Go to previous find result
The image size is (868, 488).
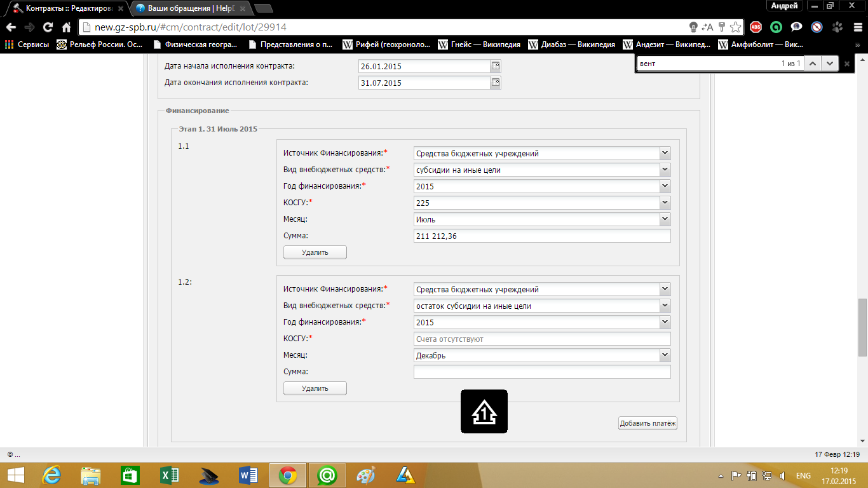(813, 63)
